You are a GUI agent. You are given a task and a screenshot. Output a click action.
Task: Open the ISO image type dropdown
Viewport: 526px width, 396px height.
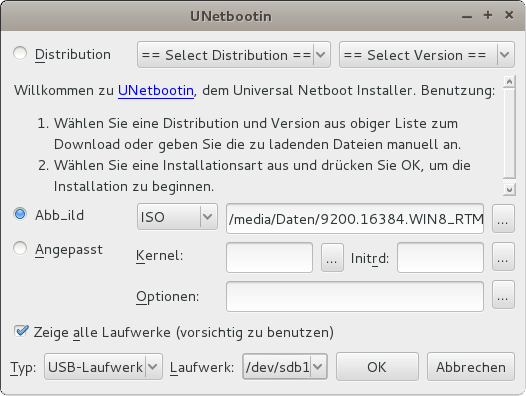tap(177, 217)
